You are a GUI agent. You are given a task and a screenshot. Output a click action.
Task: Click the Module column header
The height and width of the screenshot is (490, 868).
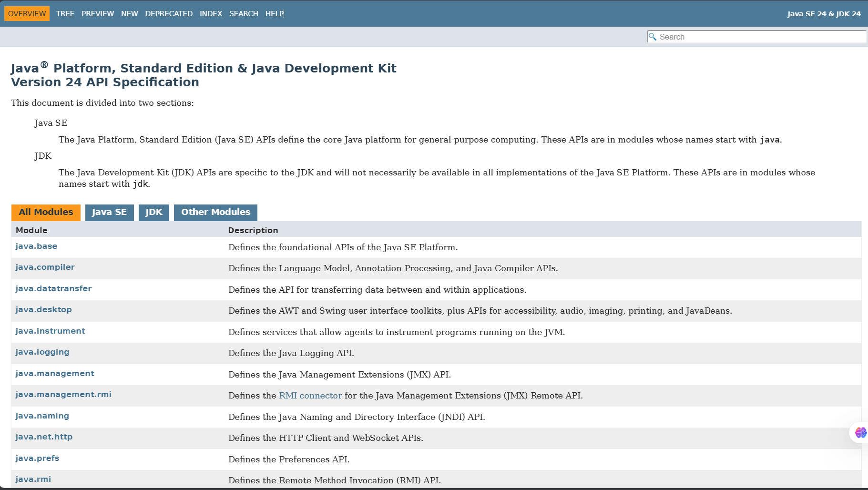31,230
